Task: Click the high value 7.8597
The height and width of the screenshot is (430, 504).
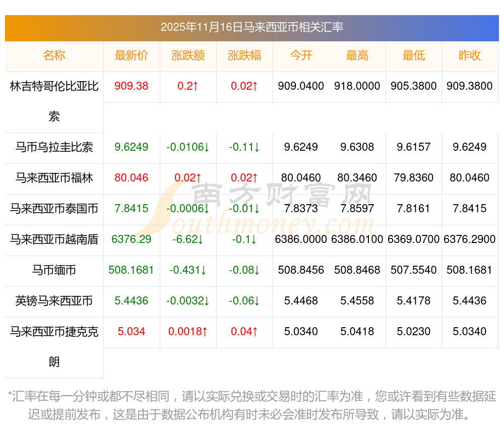Action: point(357,209)
